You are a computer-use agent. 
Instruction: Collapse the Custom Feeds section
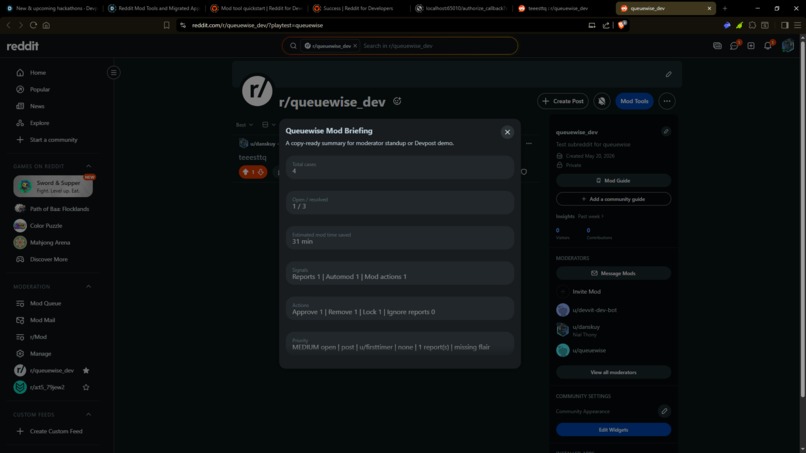coord(88,414)
